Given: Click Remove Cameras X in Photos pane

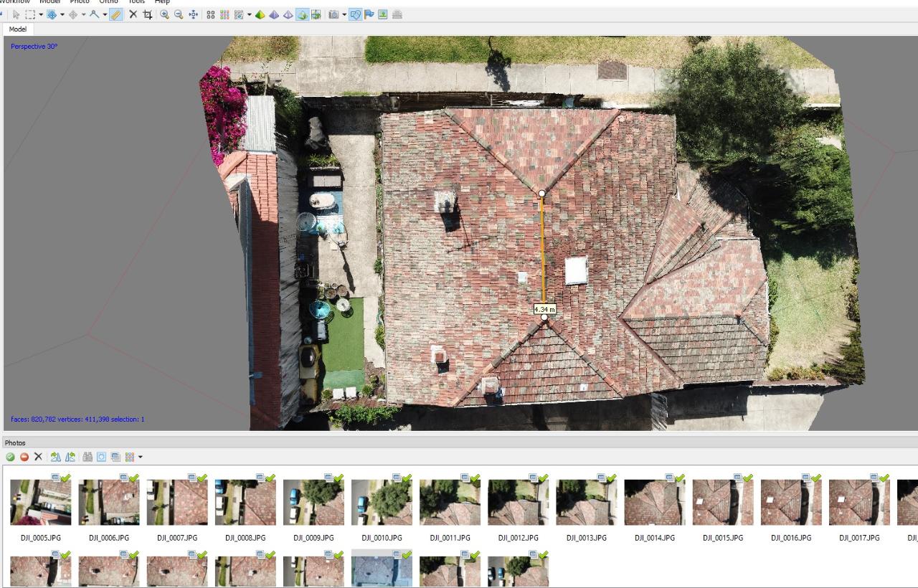Looking at the screenshot, I should click(x=38, y=457).
